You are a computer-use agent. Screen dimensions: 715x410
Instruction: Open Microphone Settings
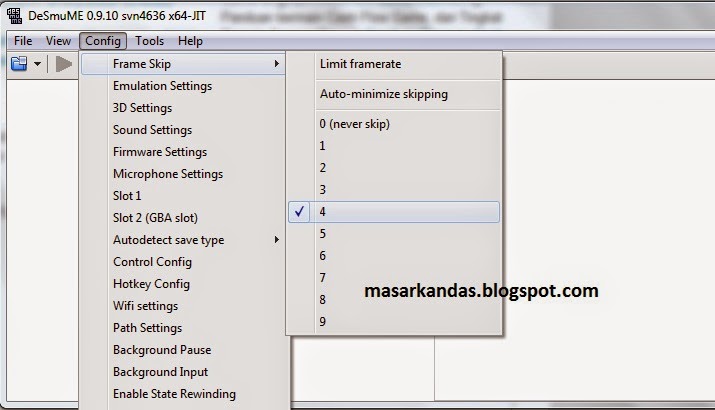183,174
